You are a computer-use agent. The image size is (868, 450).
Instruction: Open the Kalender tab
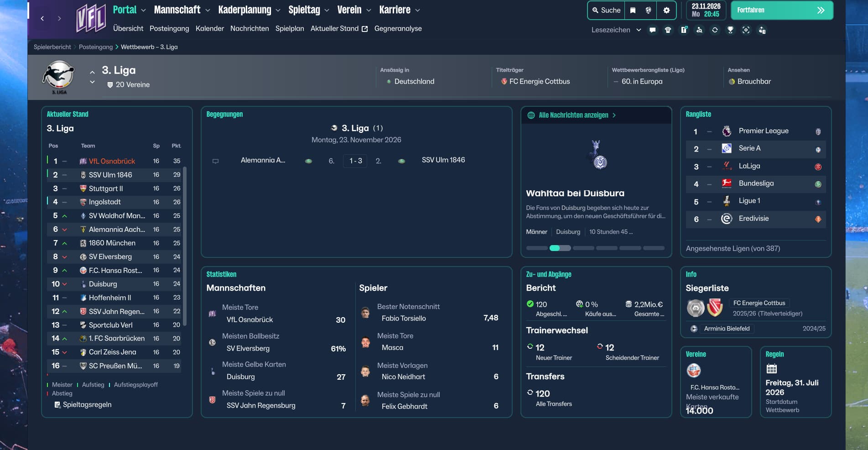(x=209, y=28)
